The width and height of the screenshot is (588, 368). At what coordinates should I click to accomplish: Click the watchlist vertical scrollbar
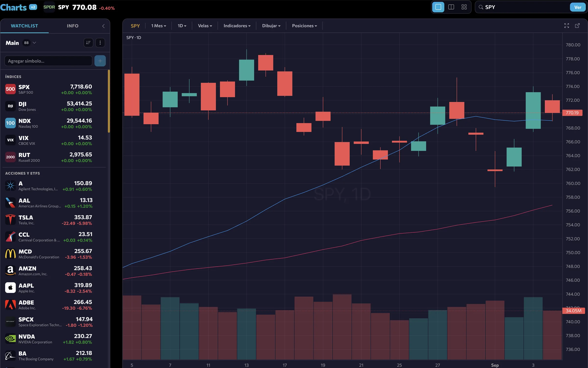109,101
